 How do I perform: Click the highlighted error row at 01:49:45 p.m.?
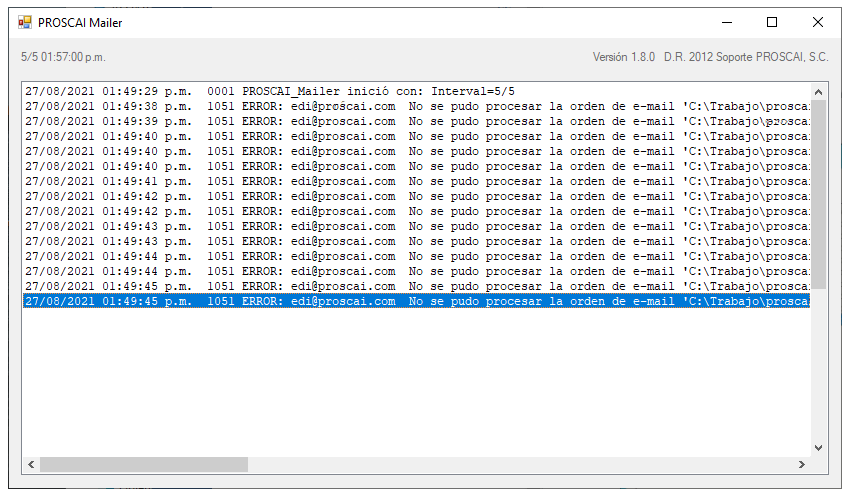(416, 302)
